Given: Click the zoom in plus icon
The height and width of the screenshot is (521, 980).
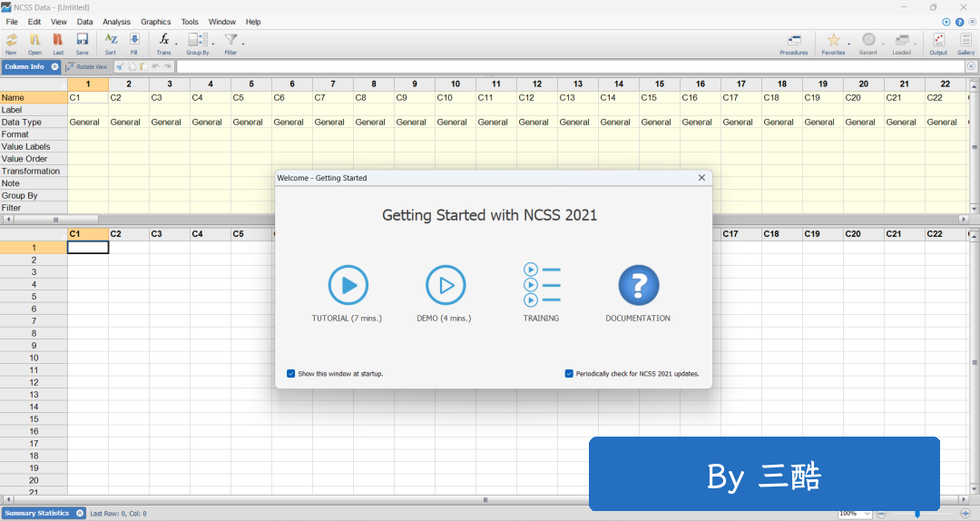Looking at the screenshot, I should (965, 514).
